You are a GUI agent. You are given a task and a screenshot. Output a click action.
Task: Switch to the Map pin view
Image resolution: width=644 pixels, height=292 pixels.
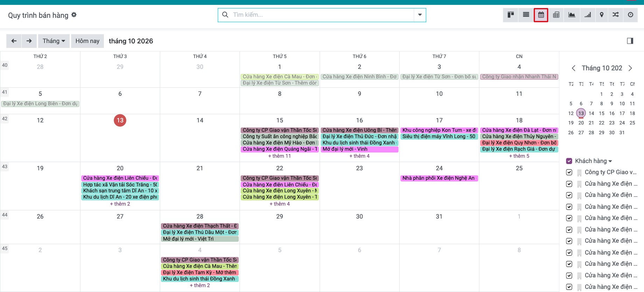[602, 15]
